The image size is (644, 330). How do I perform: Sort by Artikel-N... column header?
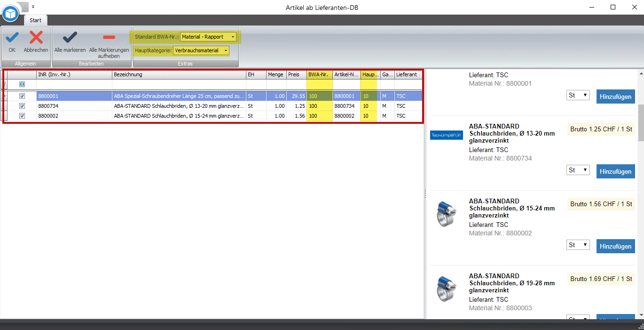click(x=346, y=74)
